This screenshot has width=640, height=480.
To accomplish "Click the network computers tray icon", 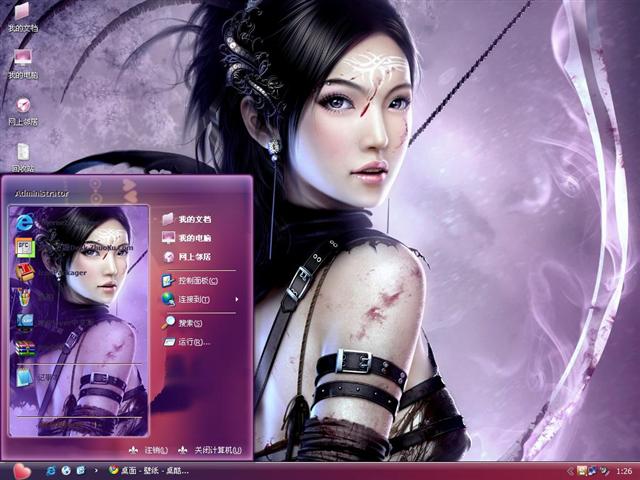I will [x=592, y=471].
